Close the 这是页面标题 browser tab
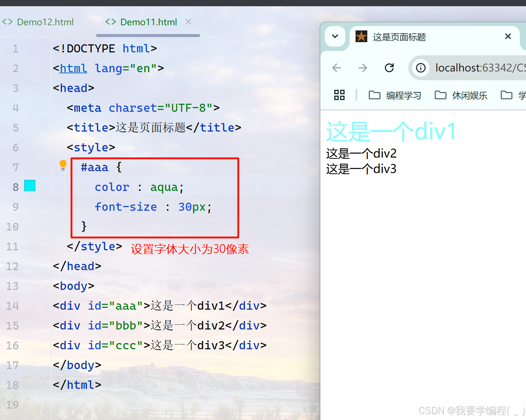The image size is (526, 420). click(x=508, y=36)
